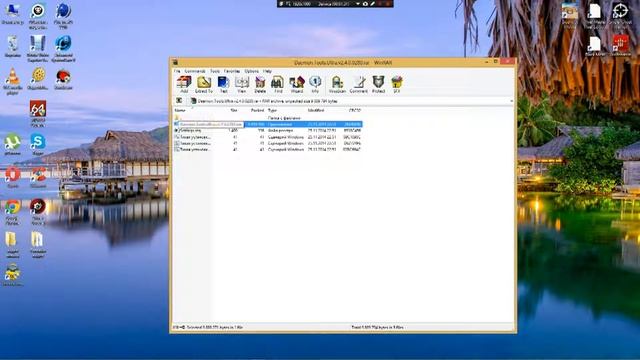Open the Favorites menu
The width and height of the screenshot is (640, 360).
click(x=232, y=71)
